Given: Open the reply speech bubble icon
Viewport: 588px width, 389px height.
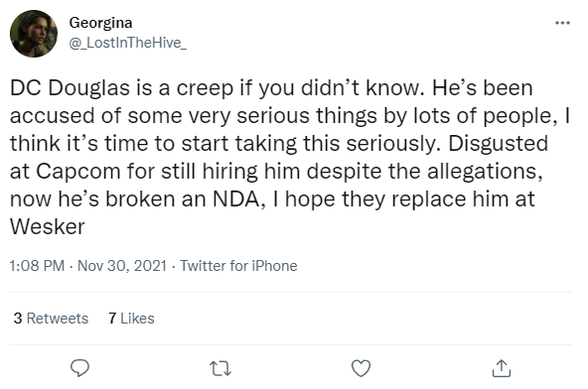Looking at the screenshot, I should 79,368.
